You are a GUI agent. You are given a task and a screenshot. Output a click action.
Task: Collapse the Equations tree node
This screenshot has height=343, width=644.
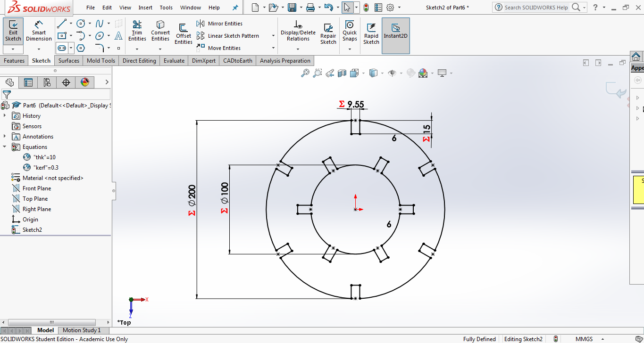click(5, 147)
